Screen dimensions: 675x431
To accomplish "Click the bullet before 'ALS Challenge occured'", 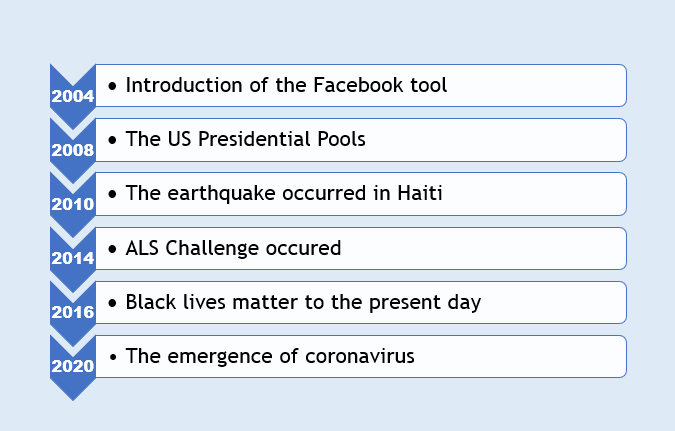I will [x=112, y=248].
